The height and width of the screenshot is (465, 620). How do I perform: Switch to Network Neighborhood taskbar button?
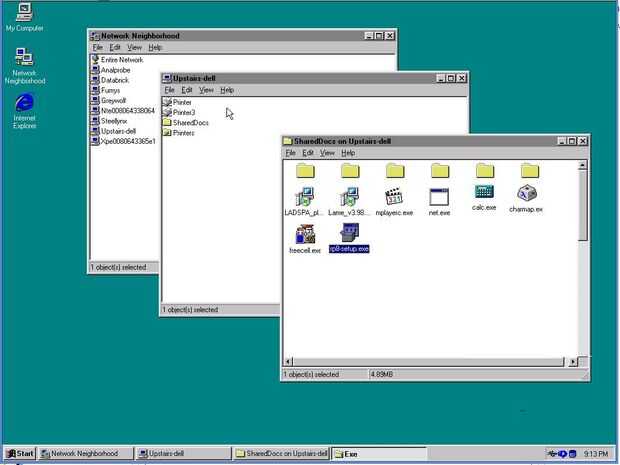click(x=86, y=454)
